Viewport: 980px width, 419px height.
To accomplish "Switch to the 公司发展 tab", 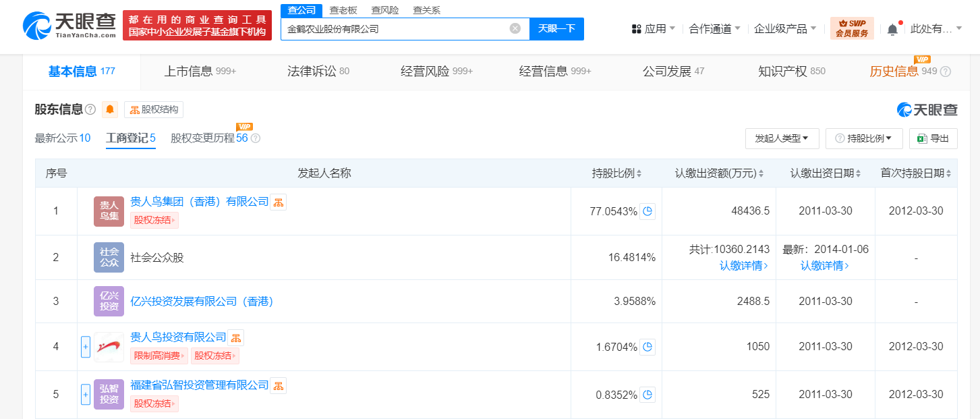I will [673, 72].
